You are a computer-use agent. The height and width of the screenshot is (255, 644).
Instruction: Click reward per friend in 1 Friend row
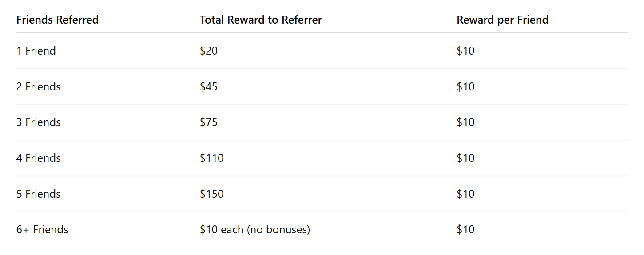click(x=465, y=51)
